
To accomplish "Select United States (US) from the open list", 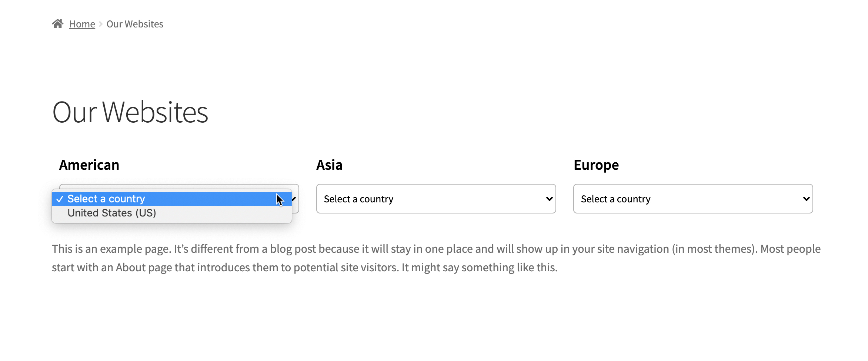I will pos(111,213).
